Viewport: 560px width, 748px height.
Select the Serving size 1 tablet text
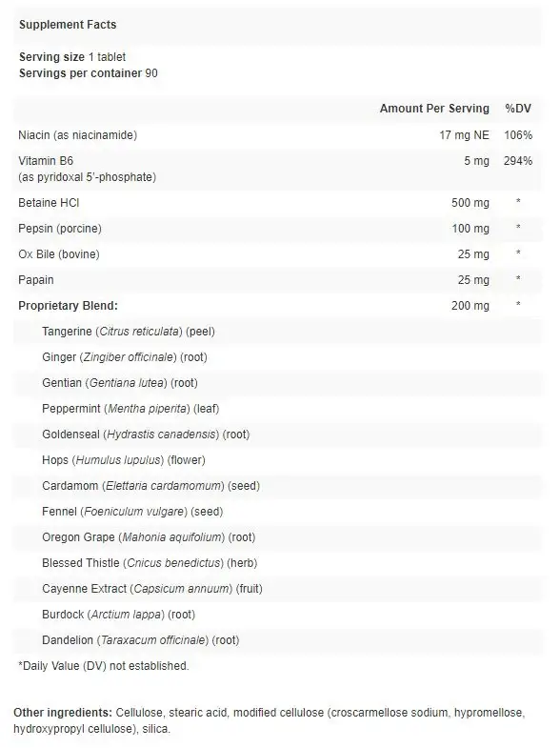click(72, 57)
